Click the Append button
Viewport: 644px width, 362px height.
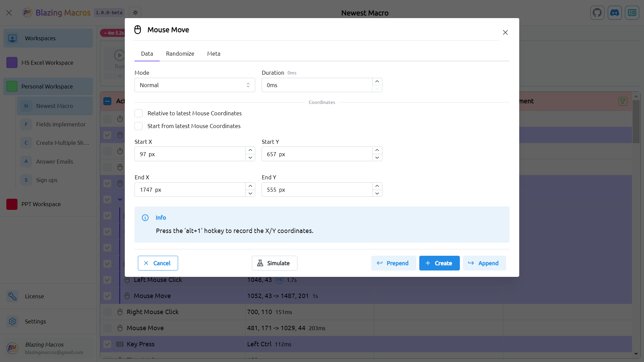(x=484, y=263)
